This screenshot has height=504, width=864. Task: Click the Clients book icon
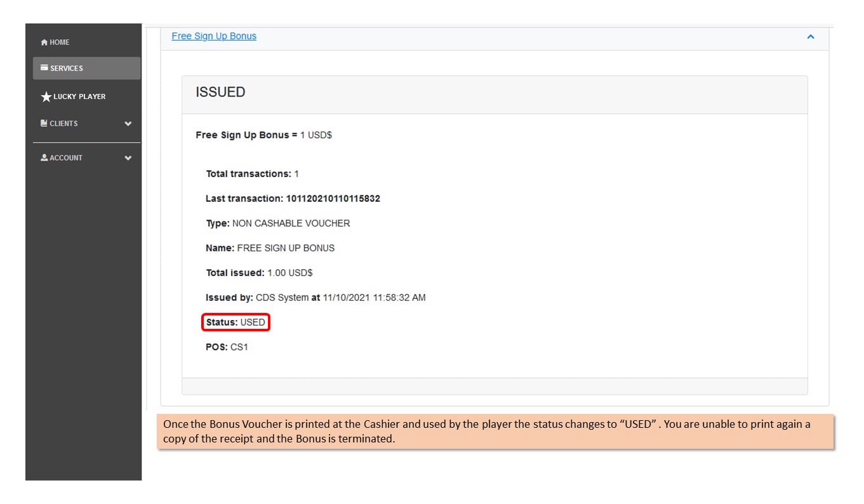click(44, 123)
